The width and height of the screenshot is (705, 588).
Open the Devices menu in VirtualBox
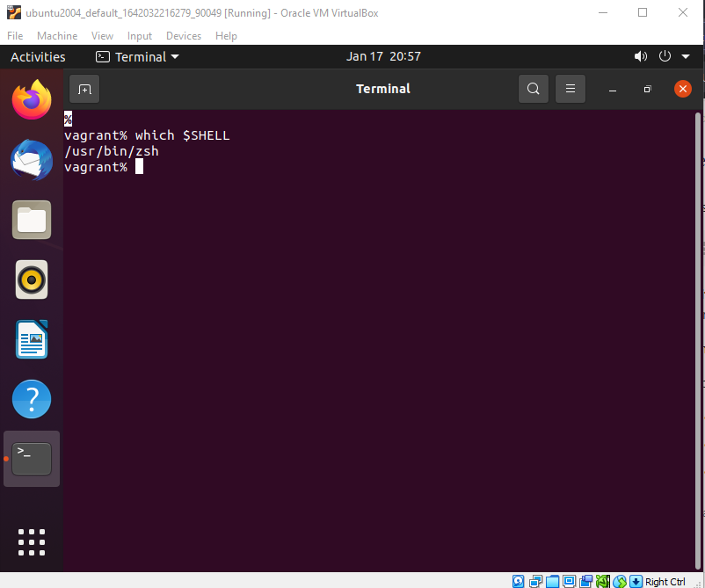click(183, 36)
